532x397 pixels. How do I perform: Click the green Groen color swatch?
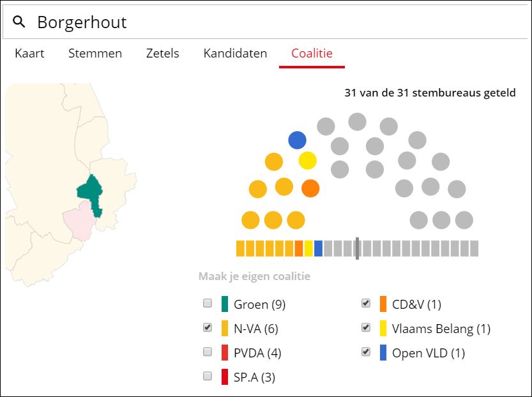pyautogui.click(x=225, y=304)
